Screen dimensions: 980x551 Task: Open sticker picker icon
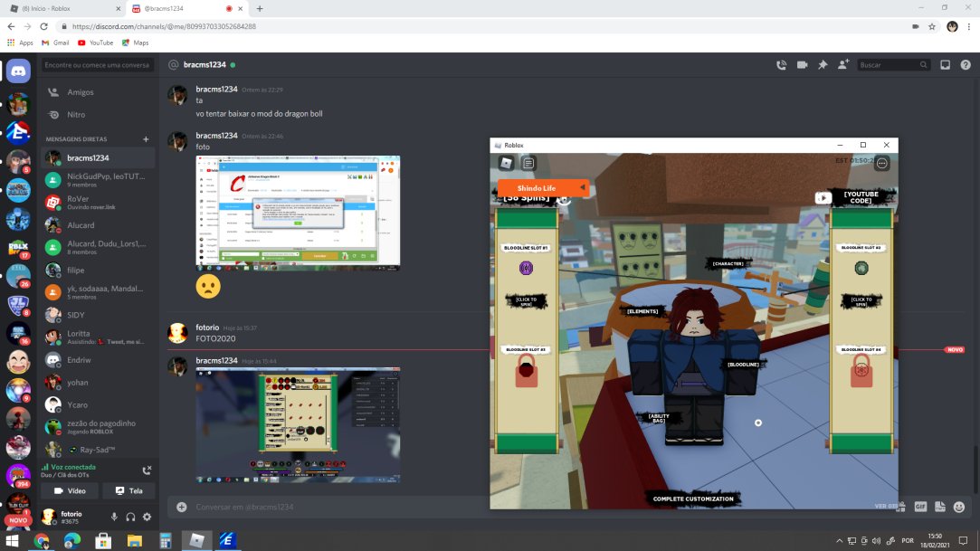click(x=940, y=507)
